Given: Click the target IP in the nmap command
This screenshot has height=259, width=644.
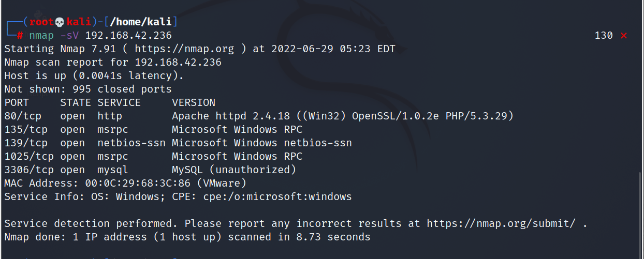Looking at the screenshot, I should (128, 36).
